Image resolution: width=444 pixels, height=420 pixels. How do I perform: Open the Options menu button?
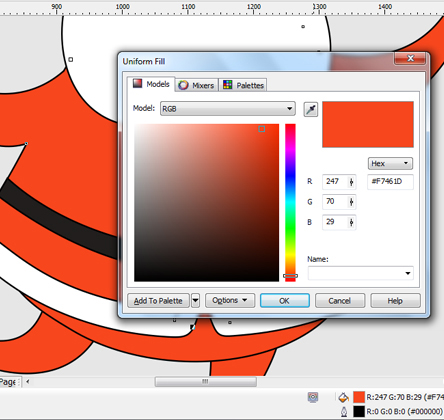[x=230, y=300]
